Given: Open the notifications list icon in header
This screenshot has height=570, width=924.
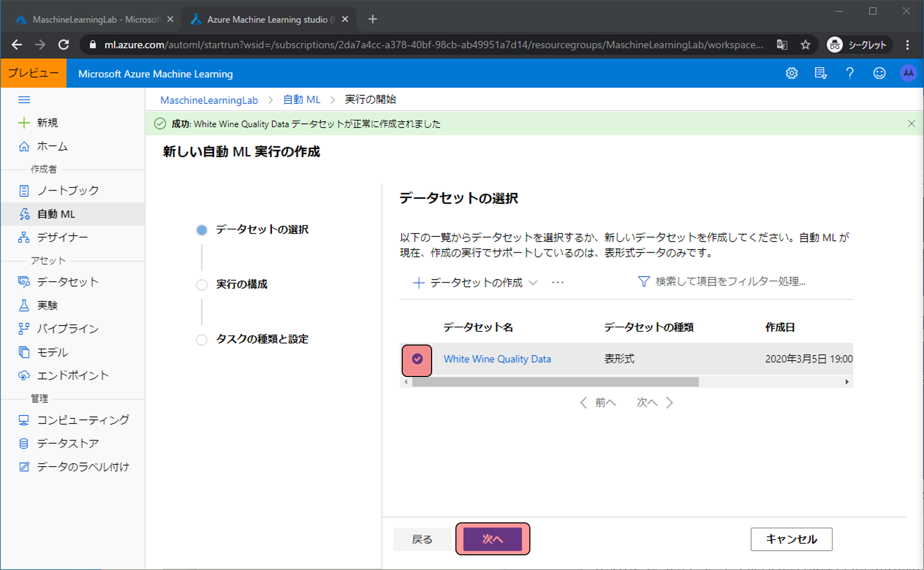Looking at the screenshot, I should pos(820,73).
